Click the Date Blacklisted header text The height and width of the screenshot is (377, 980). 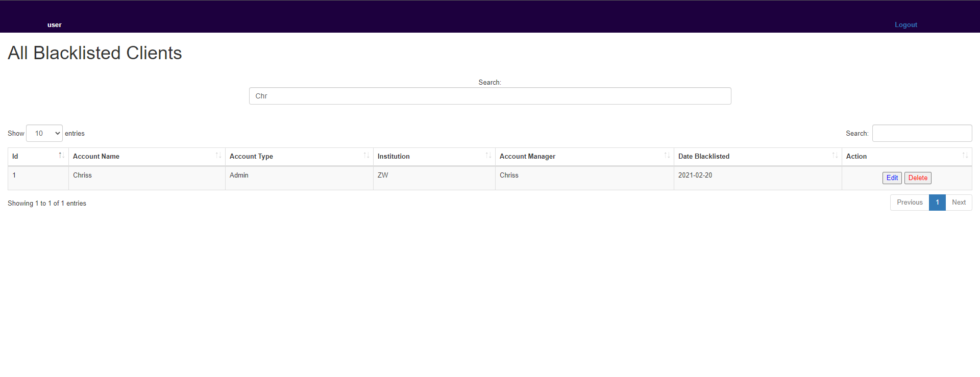click(704, 157)
